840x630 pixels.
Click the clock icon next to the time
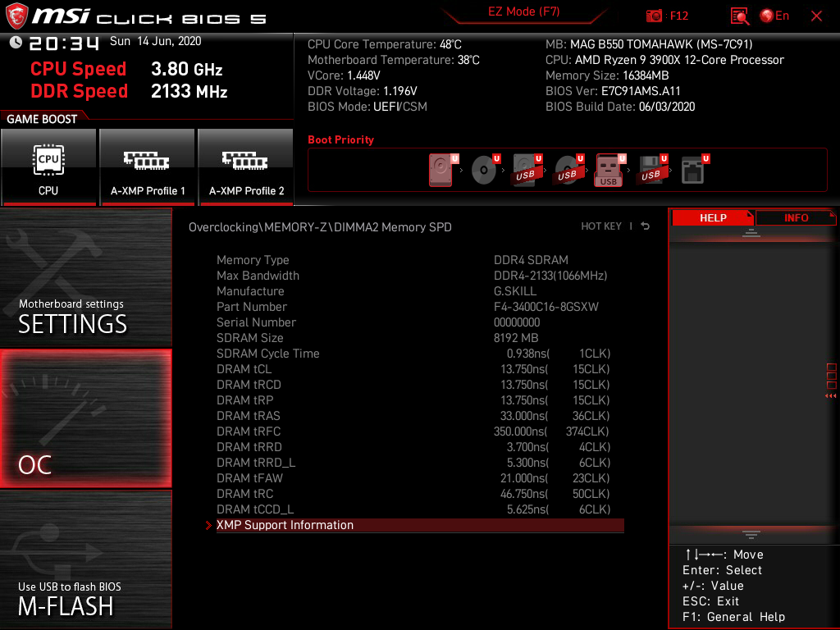click(x=16, y=42)
